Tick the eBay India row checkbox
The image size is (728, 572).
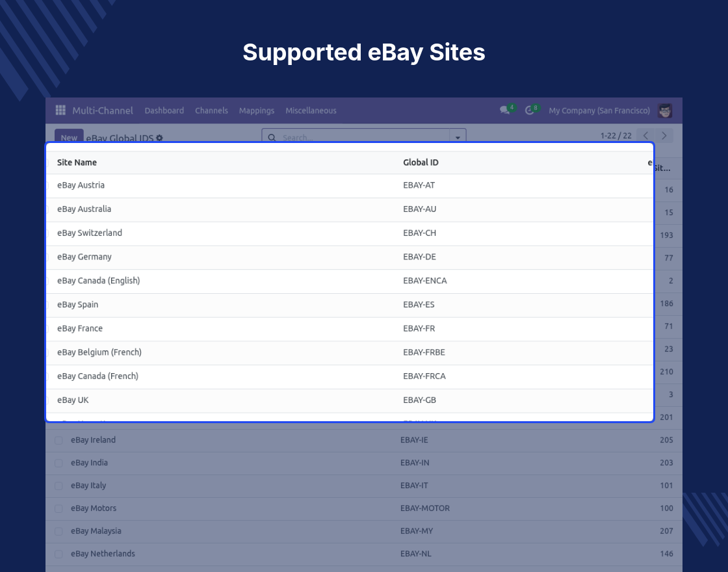click(x=58, y=463)
